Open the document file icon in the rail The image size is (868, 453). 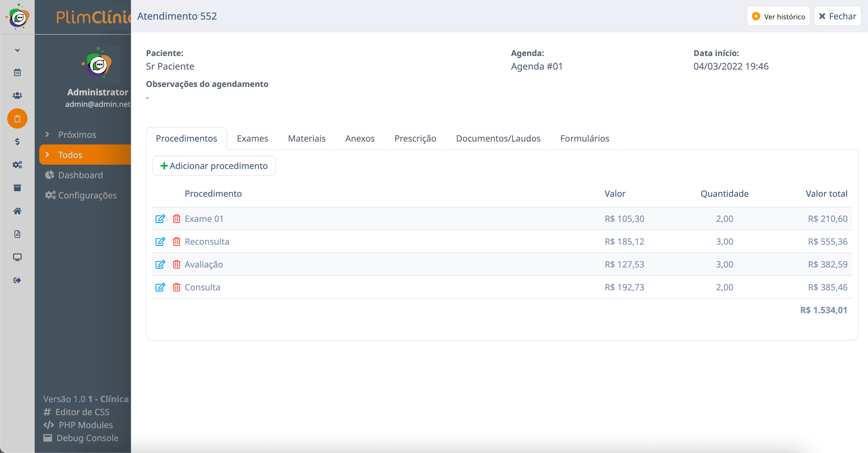coord(17,234)
